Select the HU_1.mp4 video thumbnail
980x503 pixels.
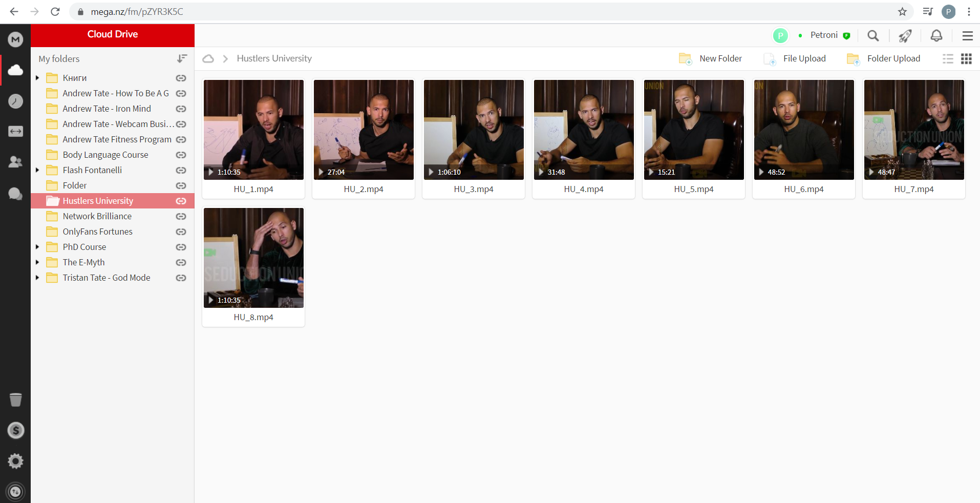253,130
